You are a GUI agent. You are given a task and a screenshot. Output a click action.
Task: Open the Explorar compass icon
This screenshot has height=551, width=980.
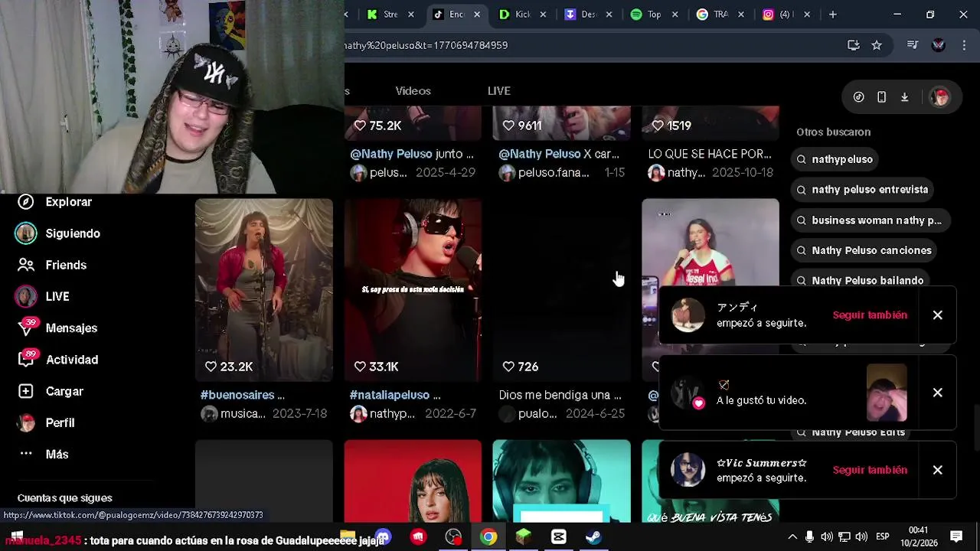(26, 202)
